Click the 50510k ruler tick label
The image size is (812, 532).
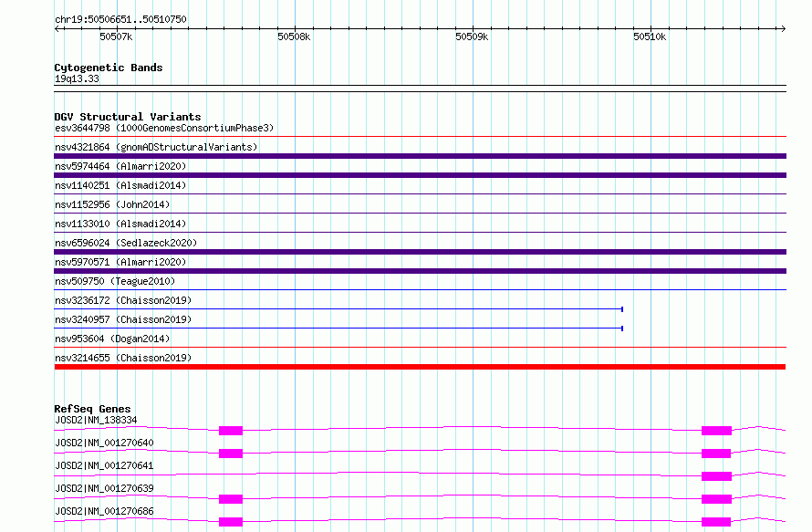coord(650,37)
